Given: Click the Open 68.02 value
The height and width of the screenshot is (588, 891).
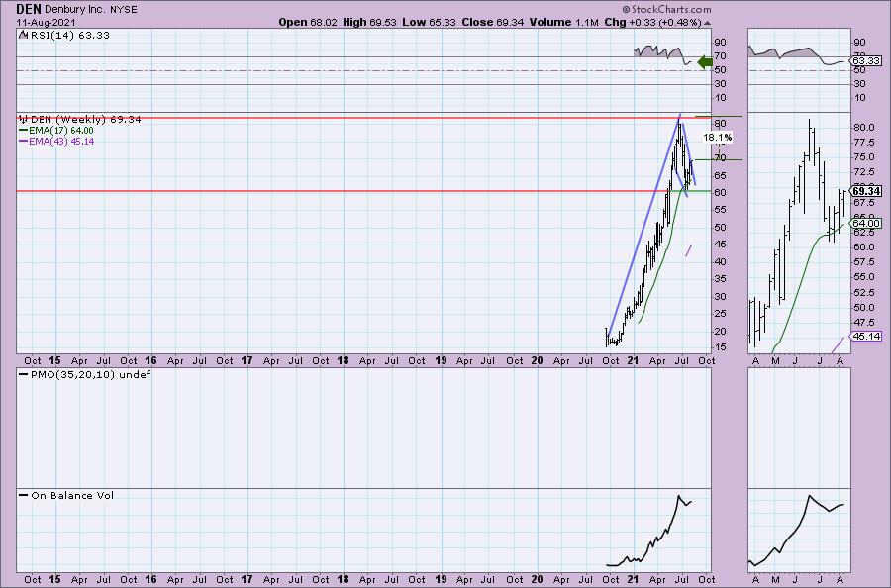Looking at the screenshot, I should point(308,22).
